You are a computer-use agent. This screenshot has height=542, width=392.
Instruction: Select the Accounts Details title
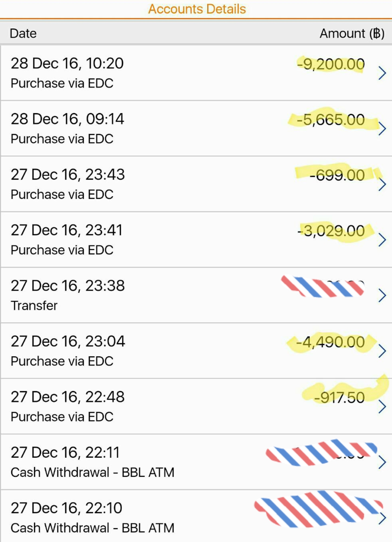click(x=197, y=9)
